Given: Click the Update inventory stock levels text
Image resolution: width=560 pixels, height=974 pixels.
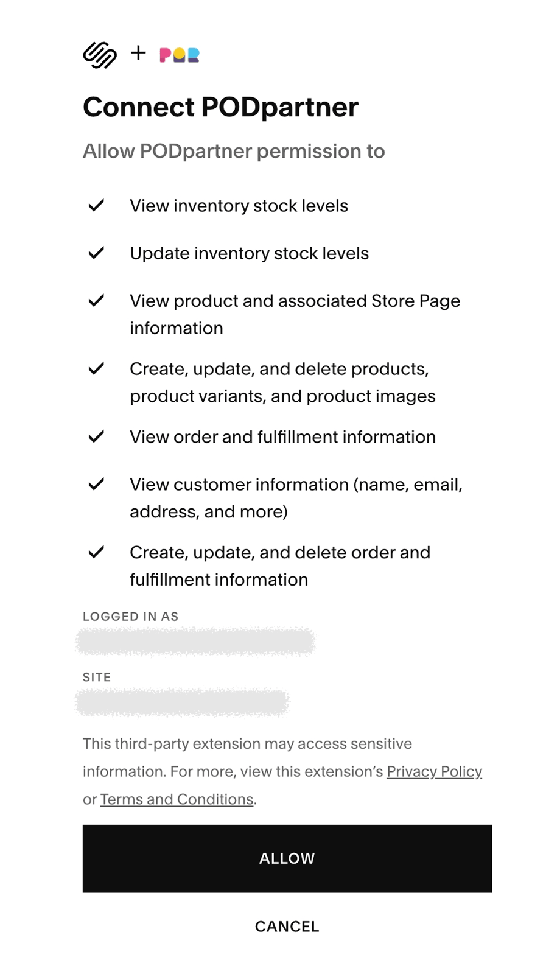Looking at the screenshot, I should [249, 253].
